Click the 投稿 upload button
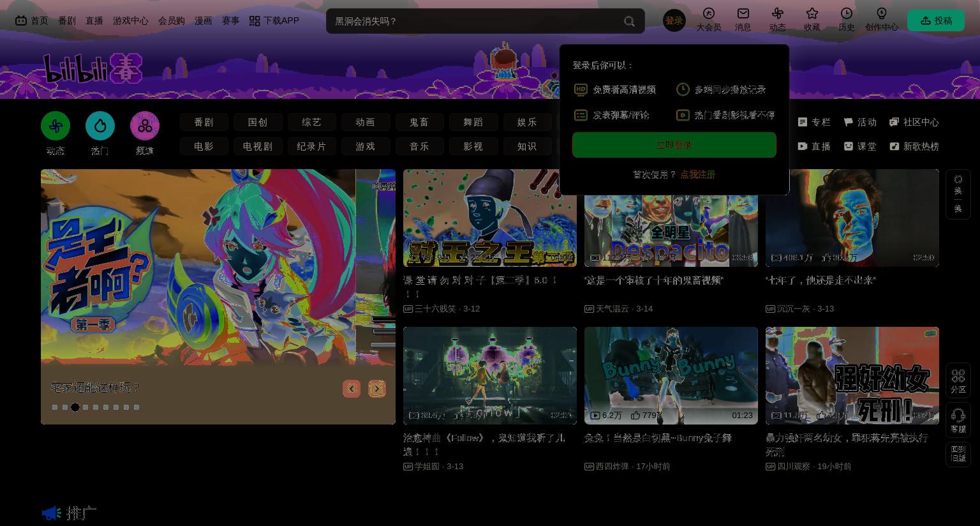The width and height of the screenshot is (980, 526). click(x=936, y=20)
